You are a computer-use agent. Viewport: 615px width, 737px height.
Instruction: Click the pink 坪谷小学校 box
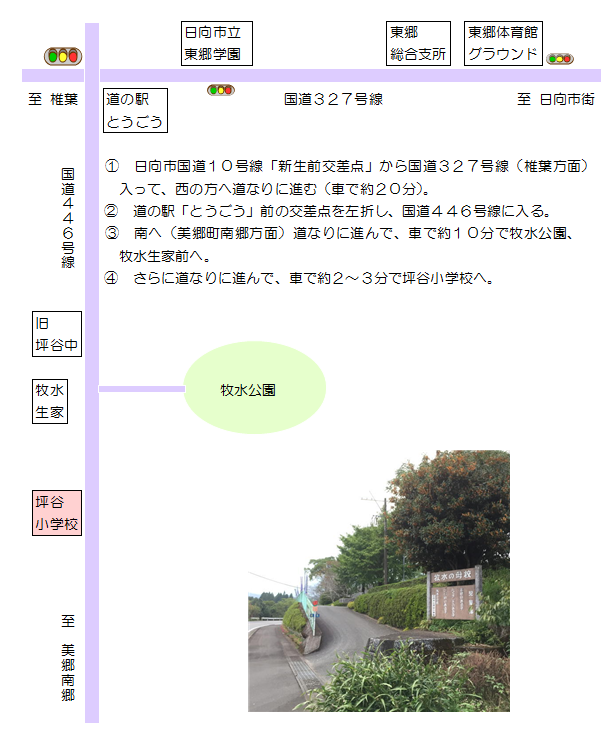[x=57, y=513]
